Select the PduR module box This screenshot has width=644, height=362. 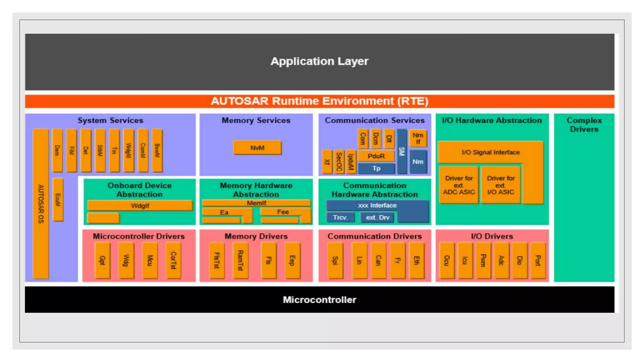pyautogui.click(x=376, y=156)
